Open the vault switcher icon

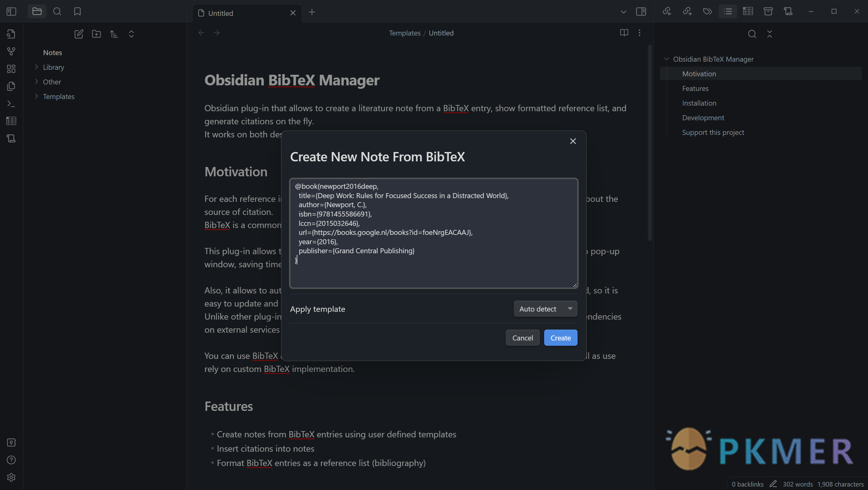[12, 443]
